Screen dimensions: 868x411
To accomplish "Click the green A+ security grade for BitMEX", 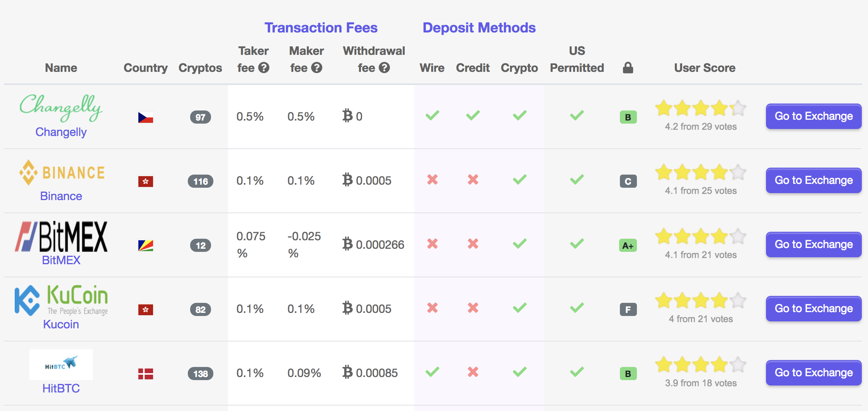I will click(x=628, y=245).
